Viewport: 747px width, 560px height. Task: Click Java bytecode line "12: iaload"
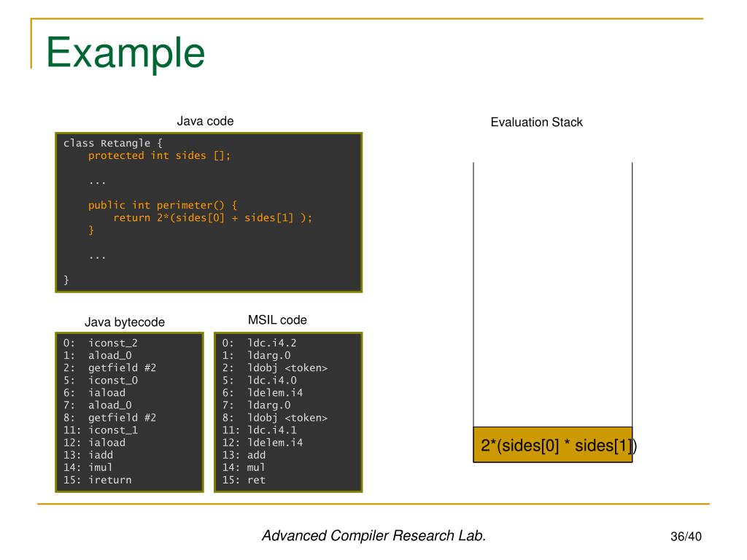(94, 443)
